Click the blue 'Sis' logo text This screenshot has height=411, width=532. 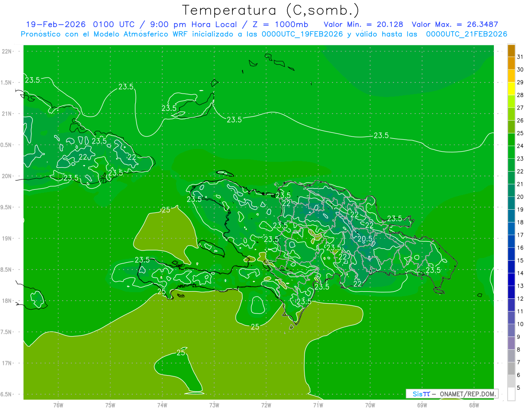click(x=417, y=394)
